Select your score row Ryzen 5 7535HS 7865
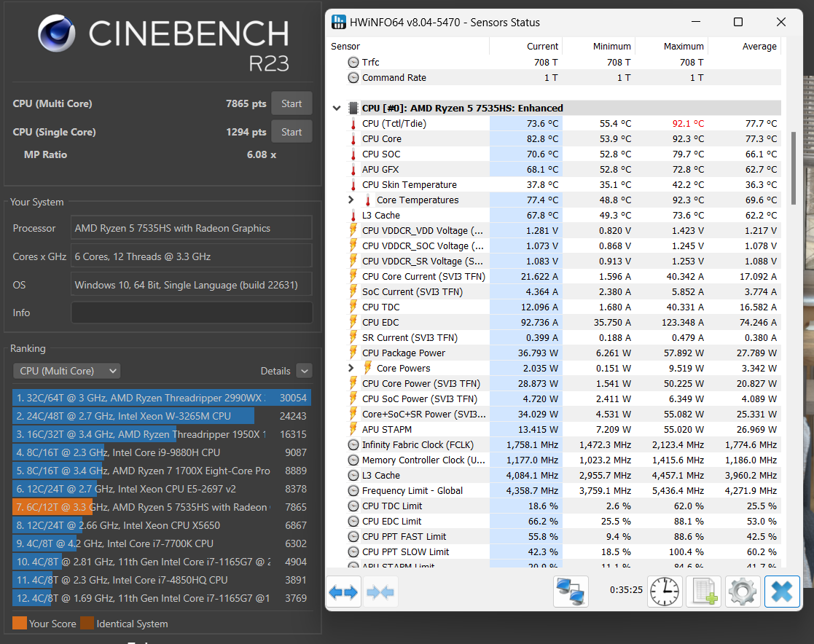Viewport: 814px width, 644px height. pos(162,507)
